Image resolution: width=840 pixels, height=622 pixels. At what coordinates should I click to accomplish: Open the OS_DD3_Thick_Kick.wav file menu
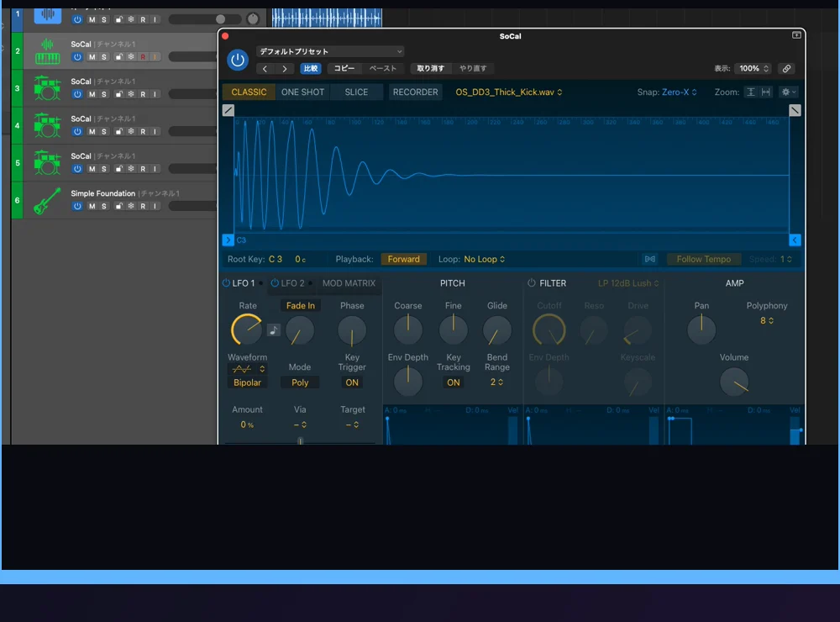[x=509, y=92]
